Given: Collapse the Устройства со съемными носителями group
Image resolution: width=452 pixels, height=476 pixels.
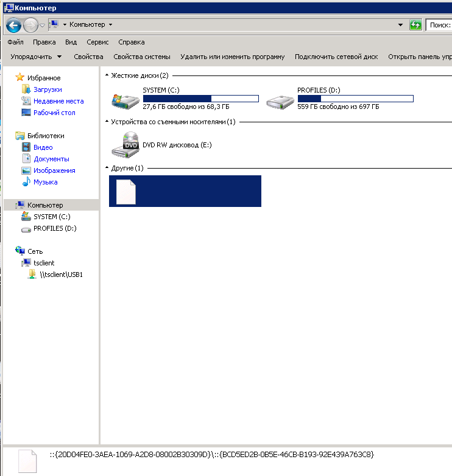Looking at the screenshot, I should (x=107, y=122).
